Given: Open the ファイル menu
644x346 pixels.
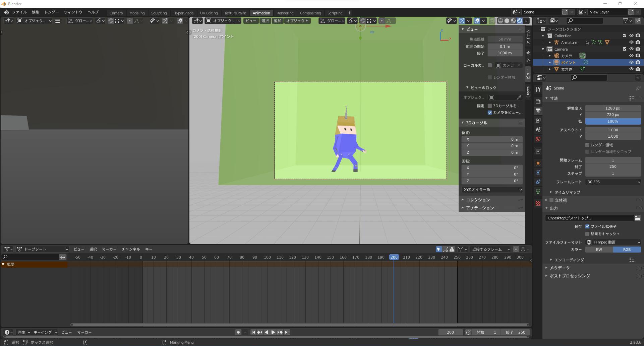Looking at the screenshot, I should [x=19, y=12].
